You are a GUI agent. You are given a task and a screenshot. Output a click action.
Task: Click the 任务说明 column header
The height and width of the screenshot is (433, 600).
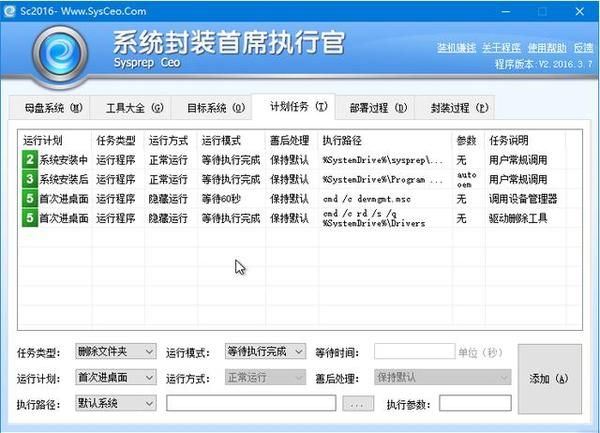tap(509, 140)
